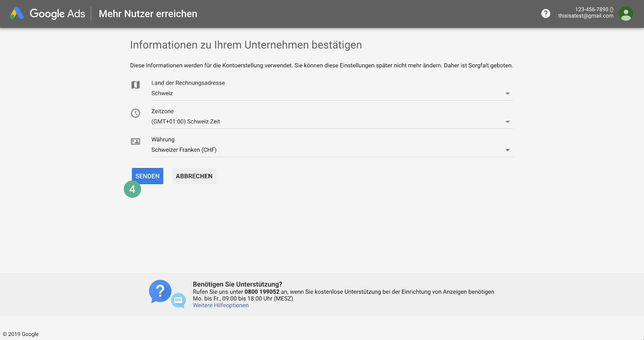Click the currency icon beside Währung
The image size is (644, 340).
pos(136,141)
